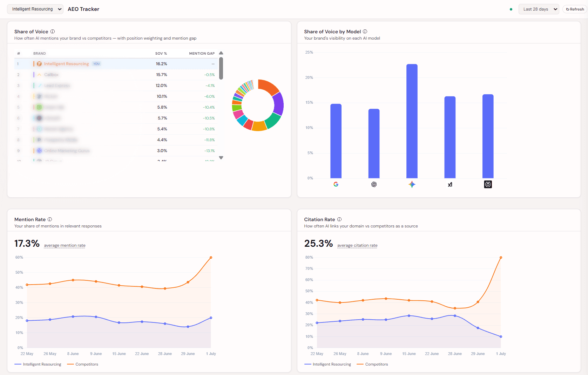
Task: Click the Lead Express brand logo icon
Action: pyautogui.click(x=39, y=86)
